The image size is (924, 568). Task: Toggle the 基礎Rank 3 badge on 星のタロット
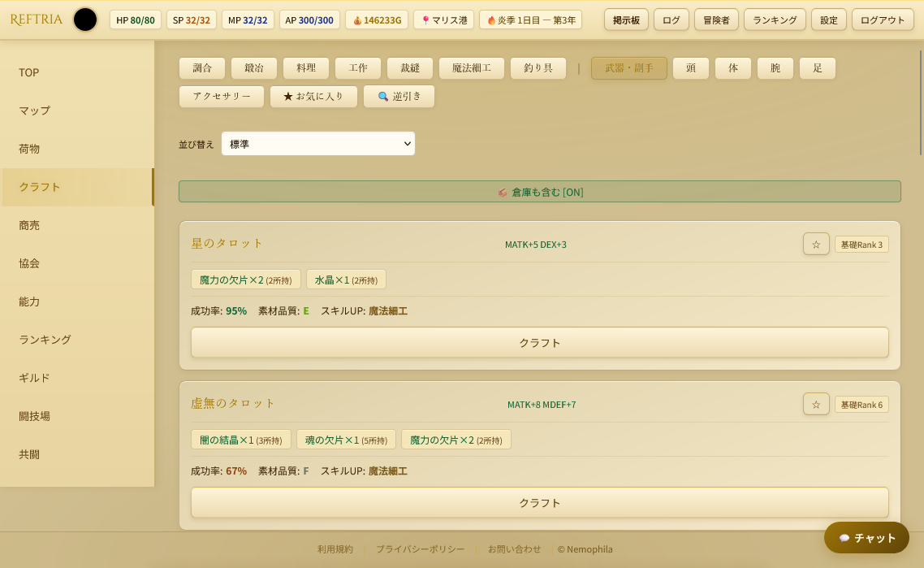click(861, 244)
